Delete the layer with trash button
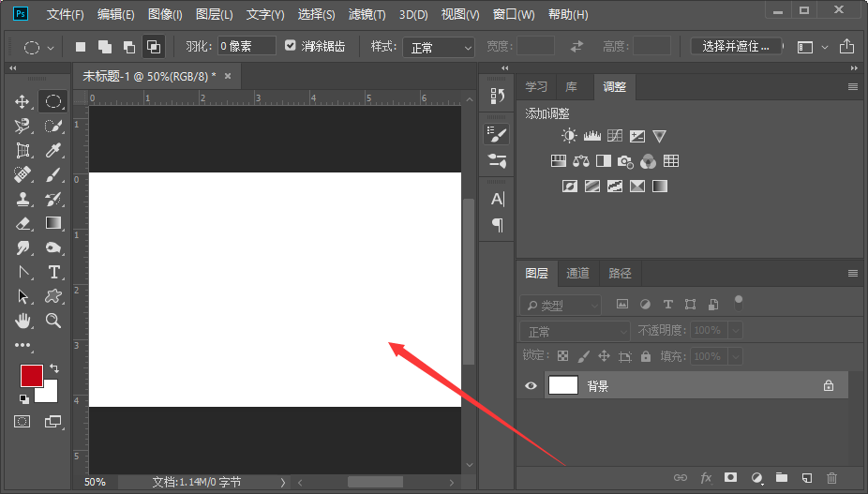Viewport: 868px width, 494px height. click(831, 477)
